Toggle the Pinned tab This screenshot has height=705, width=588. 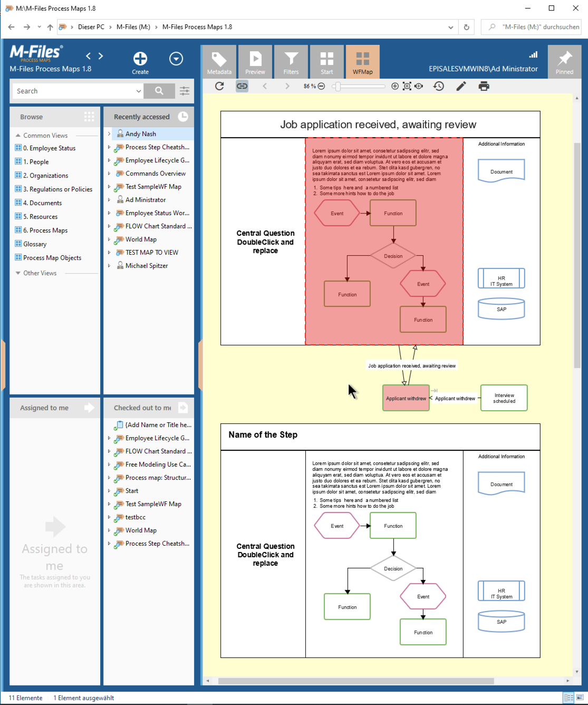[x=565, y=63]
